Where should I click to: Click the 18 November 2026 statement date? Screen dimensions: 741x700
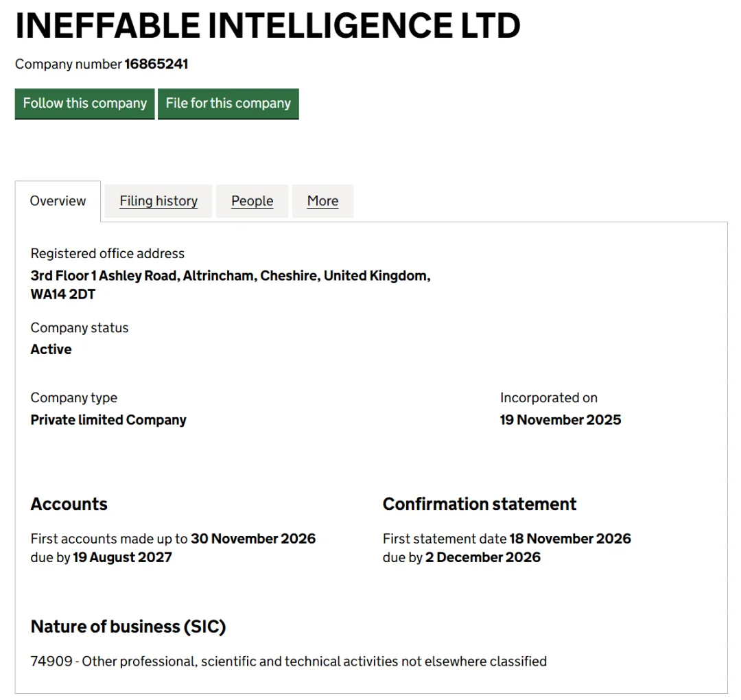pos(569,539)
